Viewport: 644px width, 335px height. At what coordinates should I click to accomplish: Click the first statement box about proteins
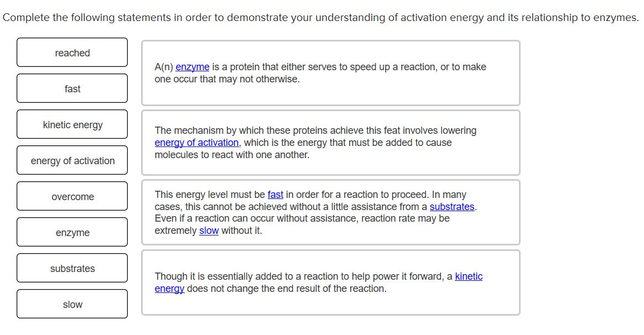click(x=330, y=72)
